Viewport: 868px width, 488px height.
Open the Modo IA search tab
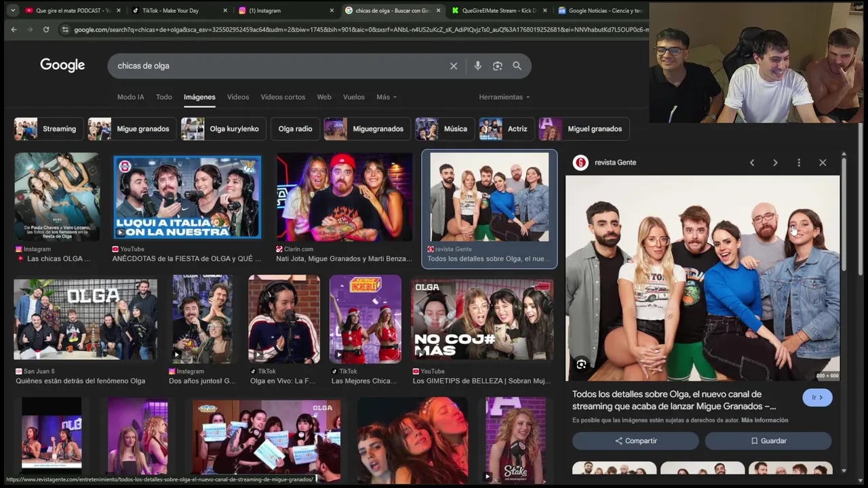pos(130,97)
